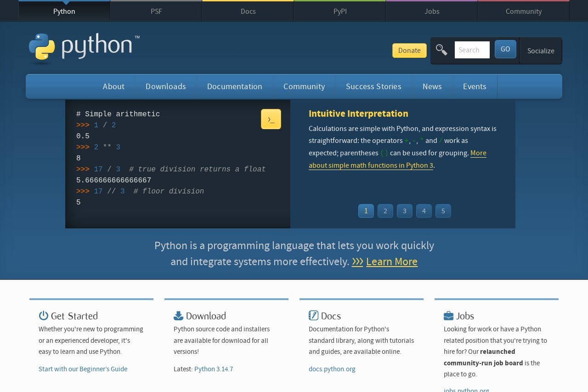Open the Success Stories navigation menu
588x392 pixels.
pyautogui.click(x=373, y=86)
